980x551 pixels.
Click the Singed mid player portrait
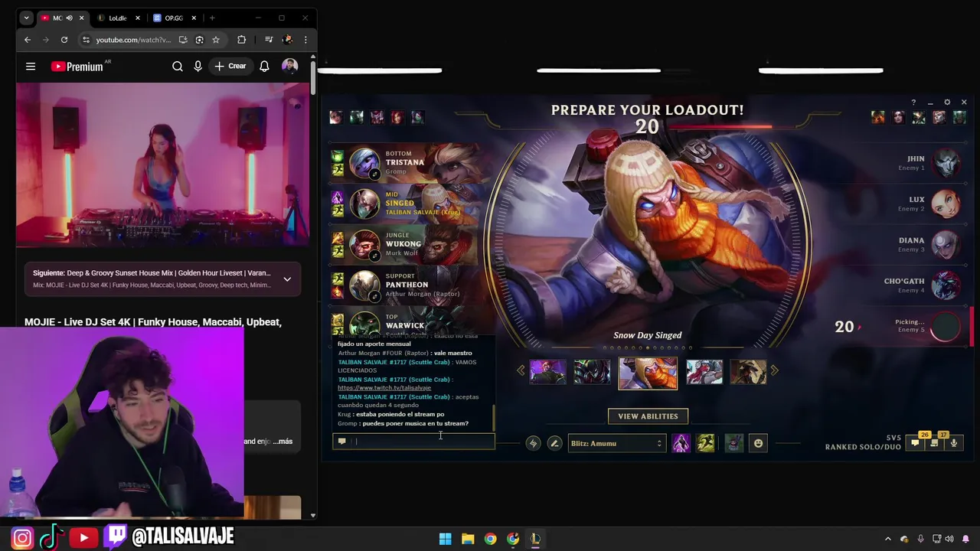click(x=364, y=204)
